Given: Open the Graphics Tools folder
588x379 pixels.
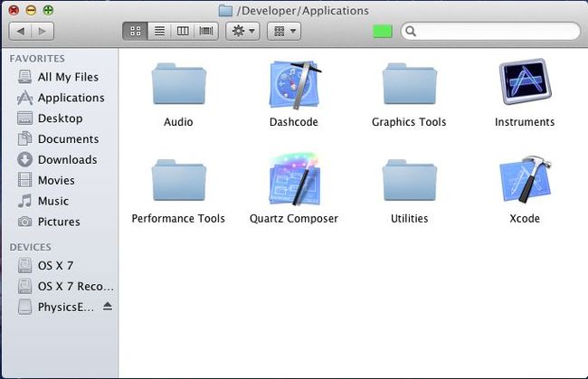Looking at the screenshot, I should [x=410, y=84].
